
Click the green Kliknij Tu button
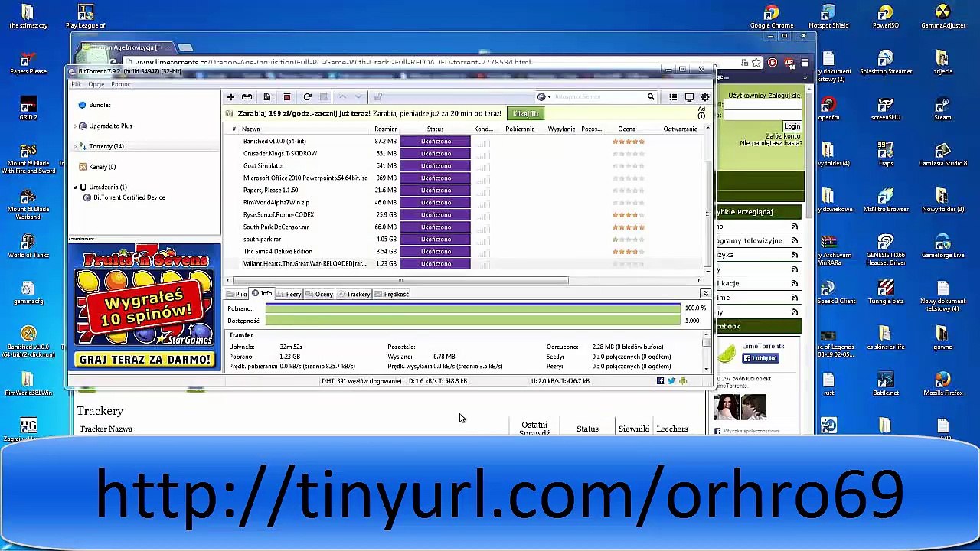[525, 114]
